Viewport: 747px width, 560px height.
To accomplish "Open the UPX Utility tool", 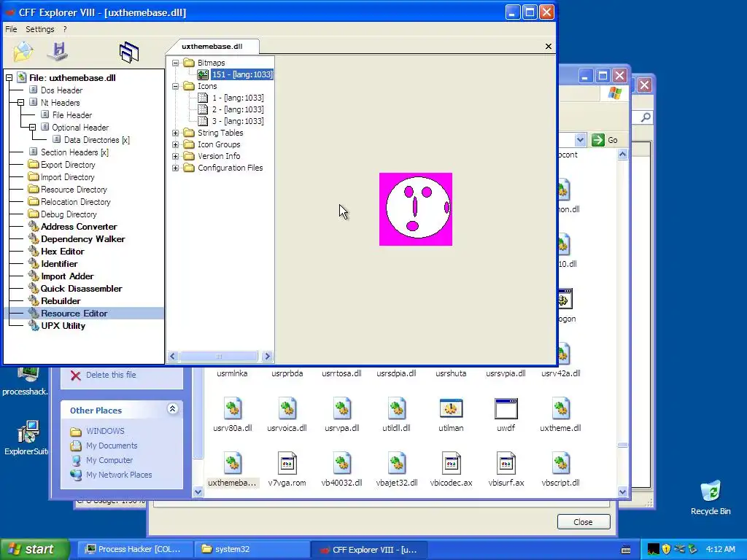I will [x=63, y=326].
